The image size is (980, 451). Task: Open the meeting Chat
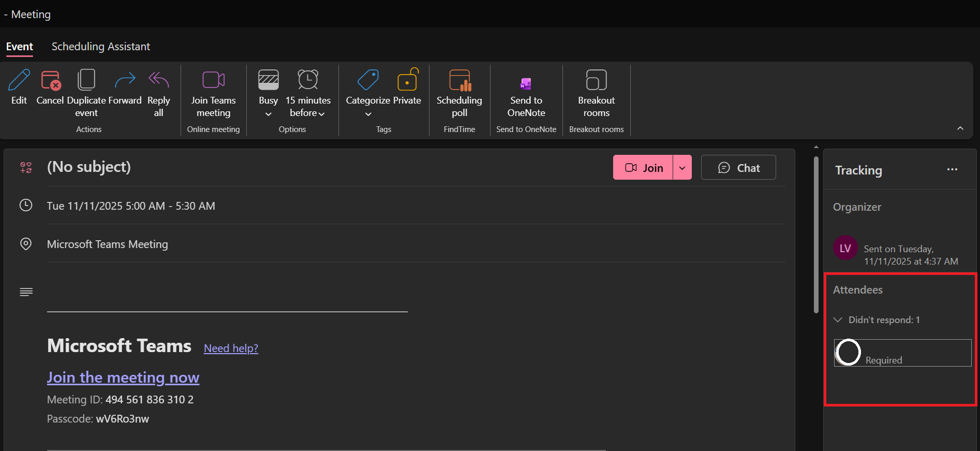[738, 167]
